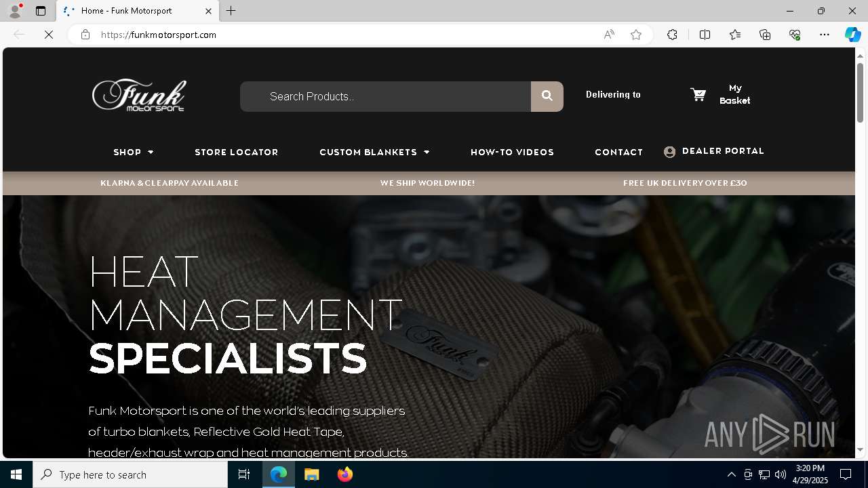This screenshot has width=868, height=488.
Task: Open Browser essentials
Action: (x=795, y=35)
